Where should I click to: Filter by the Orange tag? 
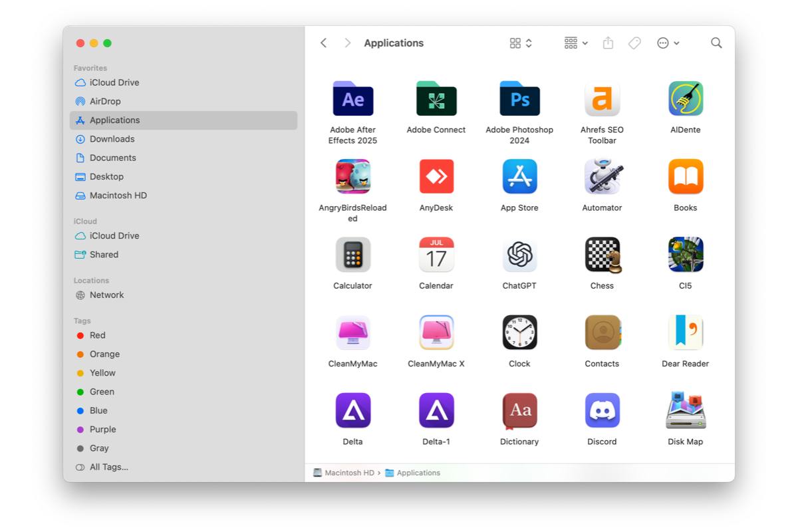click(184, 354)
